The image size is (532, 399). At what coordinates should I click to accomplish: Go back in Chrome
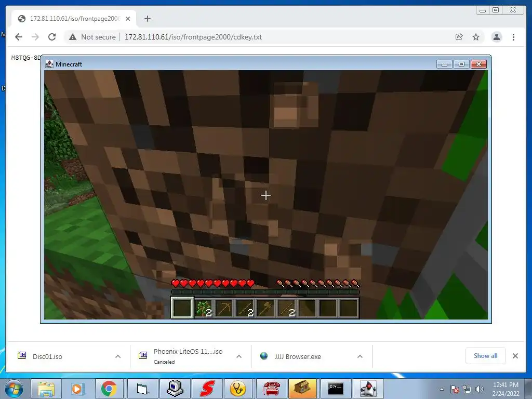click(19, 37)
